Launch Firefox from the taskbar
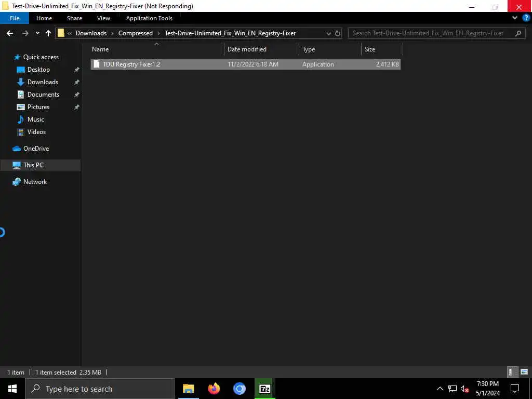 pyautogui.click(x=214, y=389)
